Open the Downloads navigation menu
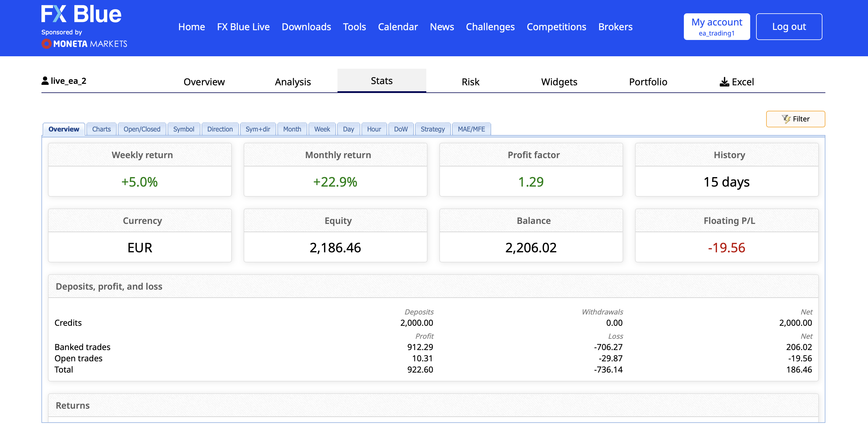Viewport: 868px width, 446px height. 306,27
